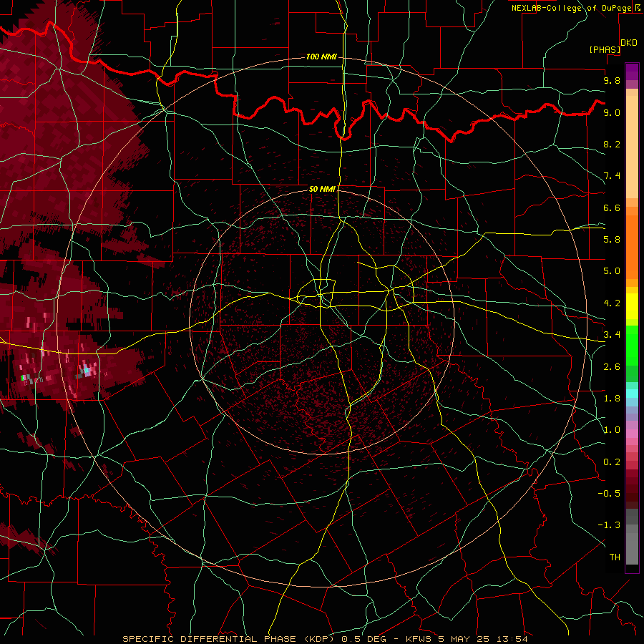Click the 100 NMI range ring label

click(x=321, y=57)
